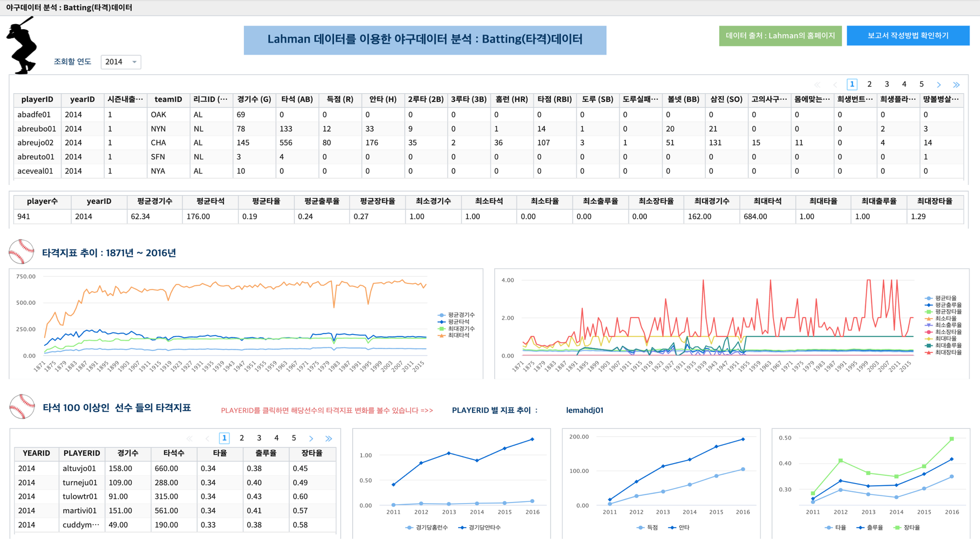Click the Lahman data source homepage button

coord(780,36)
